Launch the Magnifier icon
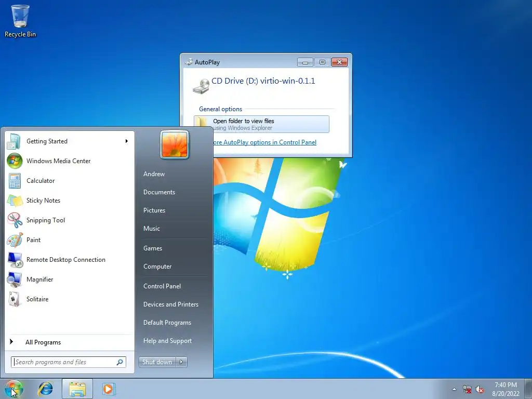This screenshot has width=532, height=399. tap(14, 279)
